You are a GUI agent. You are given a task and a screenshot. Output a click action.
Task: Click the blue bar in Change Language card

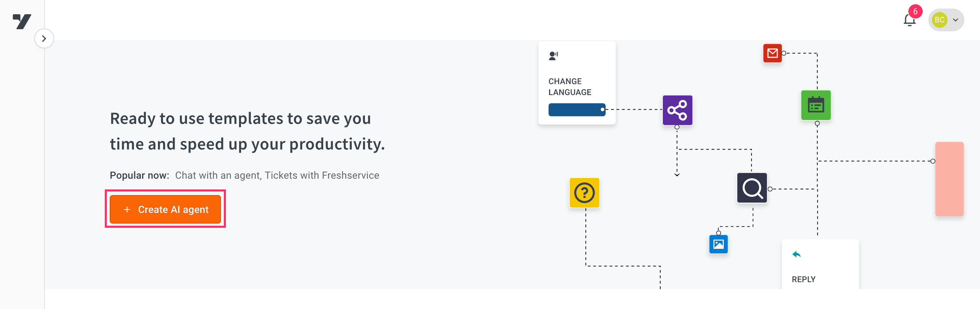pyautogui.click(x=577, y=110)
